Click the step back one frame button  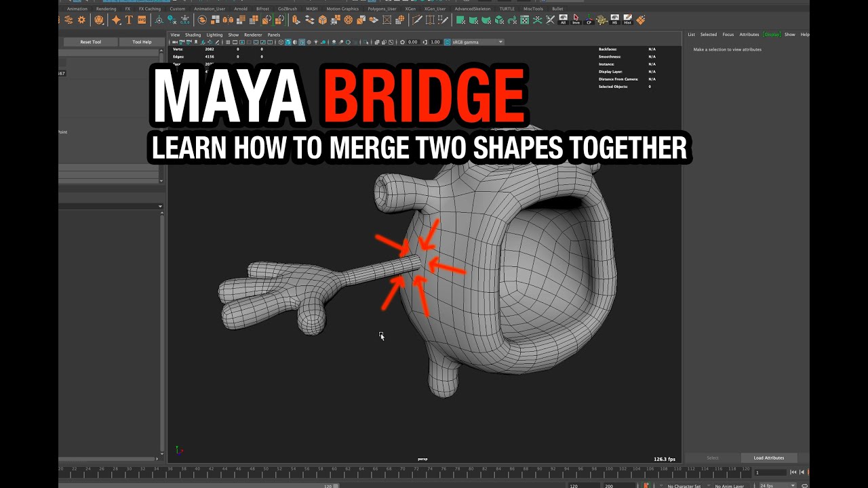click(x=802, y=472)
